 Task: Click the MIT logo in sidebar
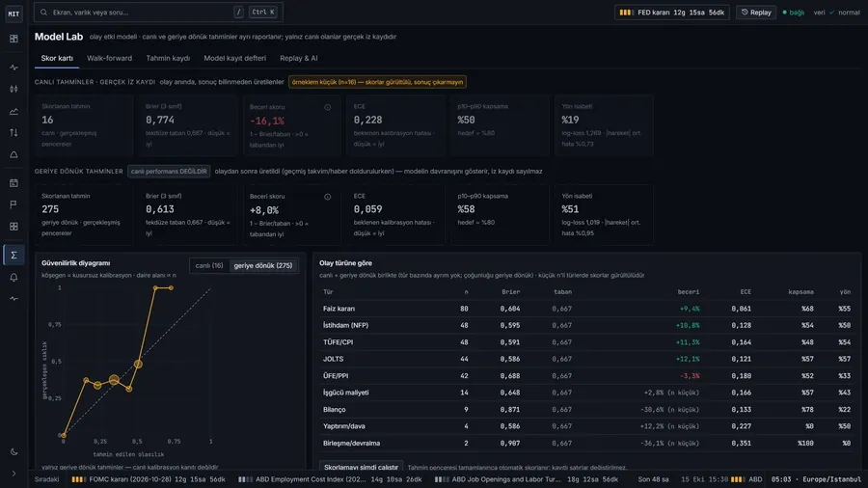point(14,14)
